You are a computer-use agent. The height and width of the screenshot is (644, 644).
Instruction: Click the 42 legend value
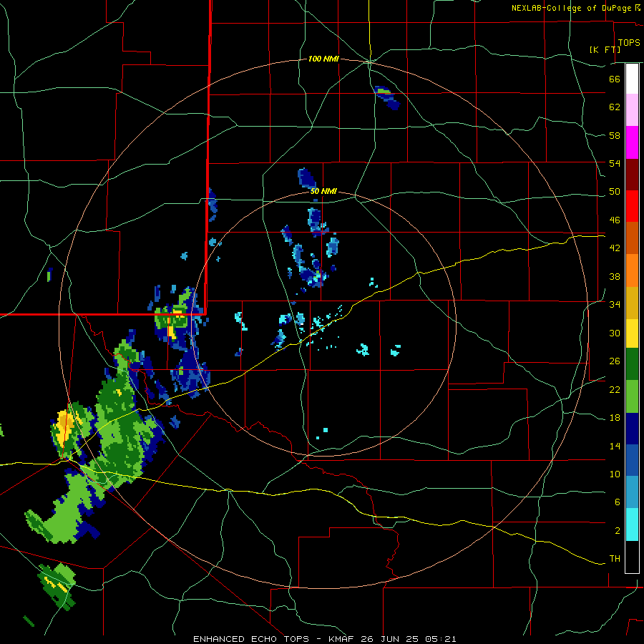coord(615,248)
